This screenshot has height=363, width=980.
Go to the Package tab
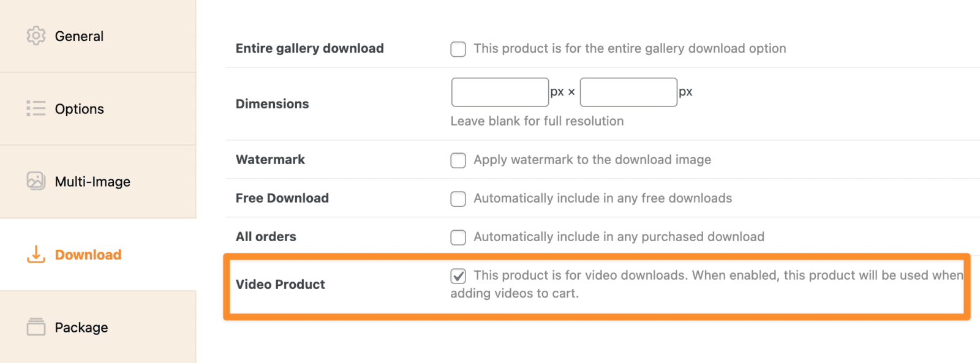click(x=81, y=327)
